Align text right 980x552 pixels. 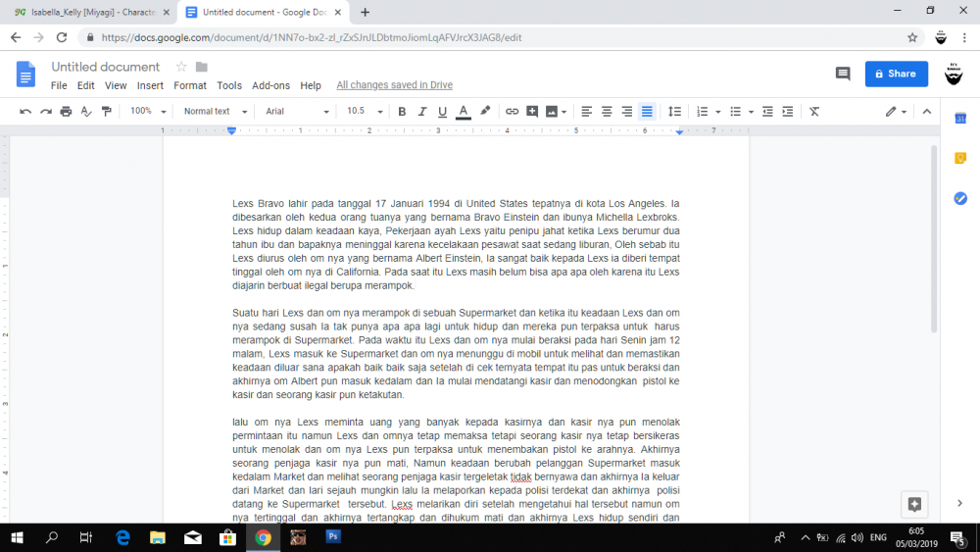pyautogui.click(x=627, y=111)
